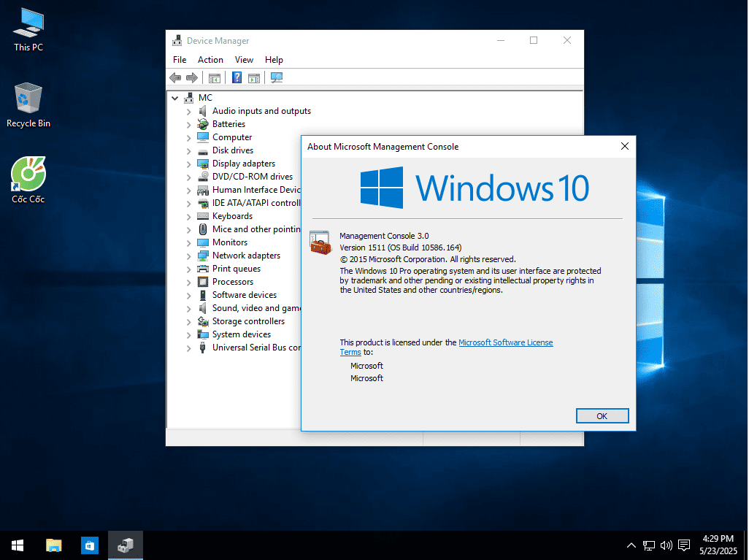Click the MC computer root icon

(189, 98)
